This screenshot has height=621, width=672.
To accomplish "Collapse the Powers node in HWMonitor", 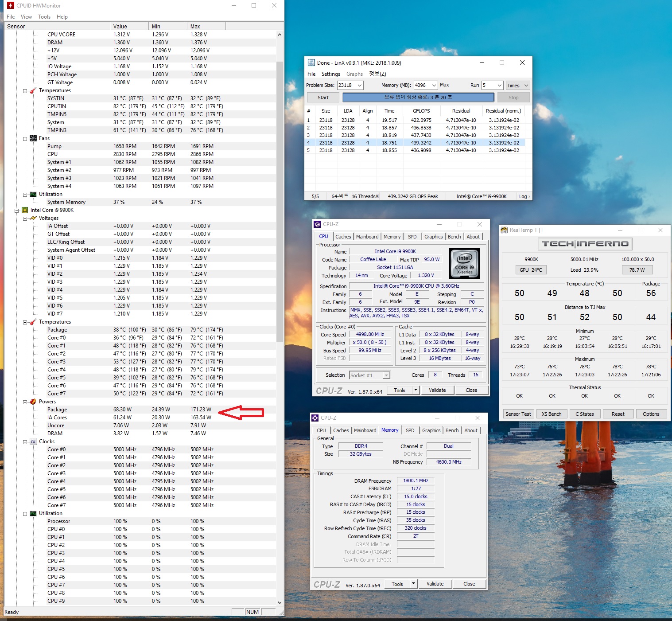I will pos(25,402).
